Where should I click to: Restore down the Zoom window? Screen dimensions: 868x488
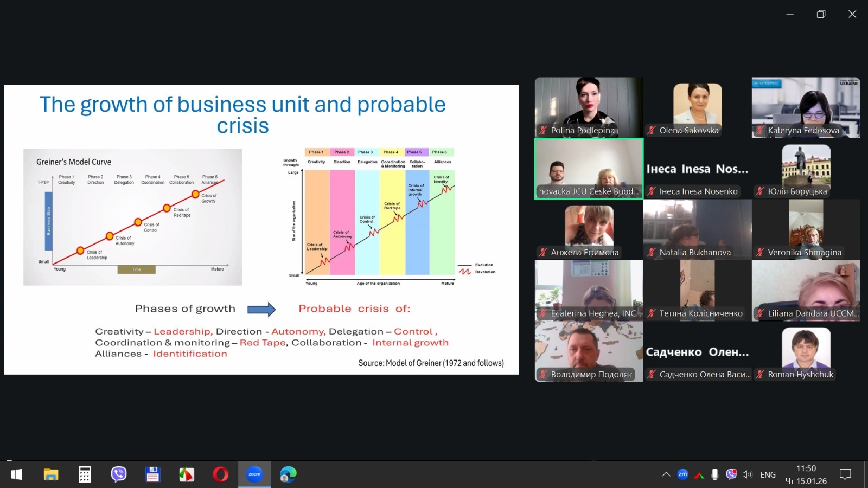(821, 14)
